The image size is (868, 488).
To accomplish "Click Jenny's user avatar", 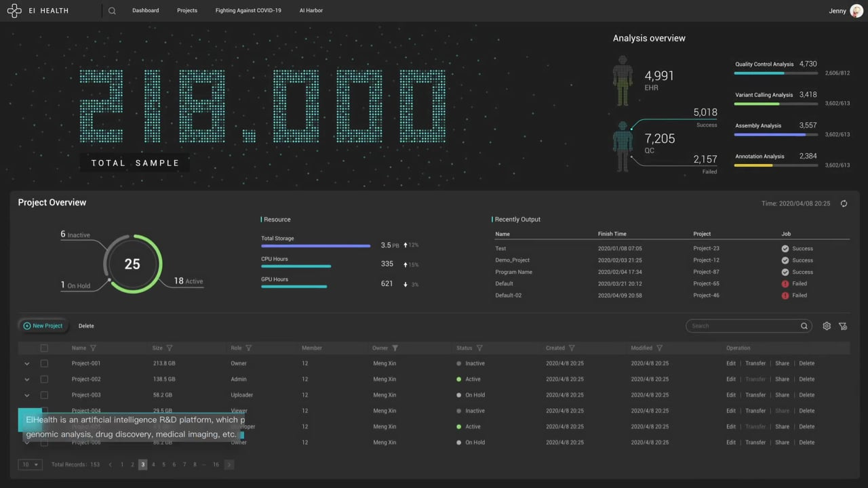I will (x=856, y=11).
